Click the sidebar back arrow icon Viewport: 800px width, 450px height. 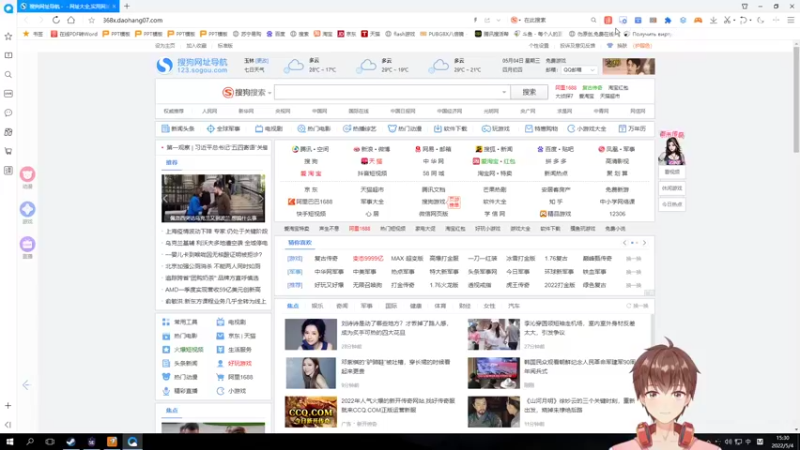(27, 385)
